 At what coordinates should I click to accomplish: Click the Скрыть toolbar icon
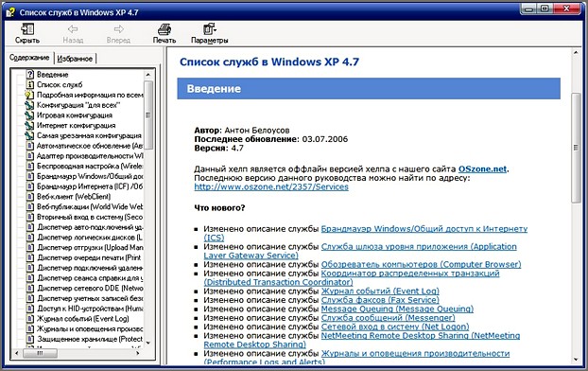(x=27, y=29)
